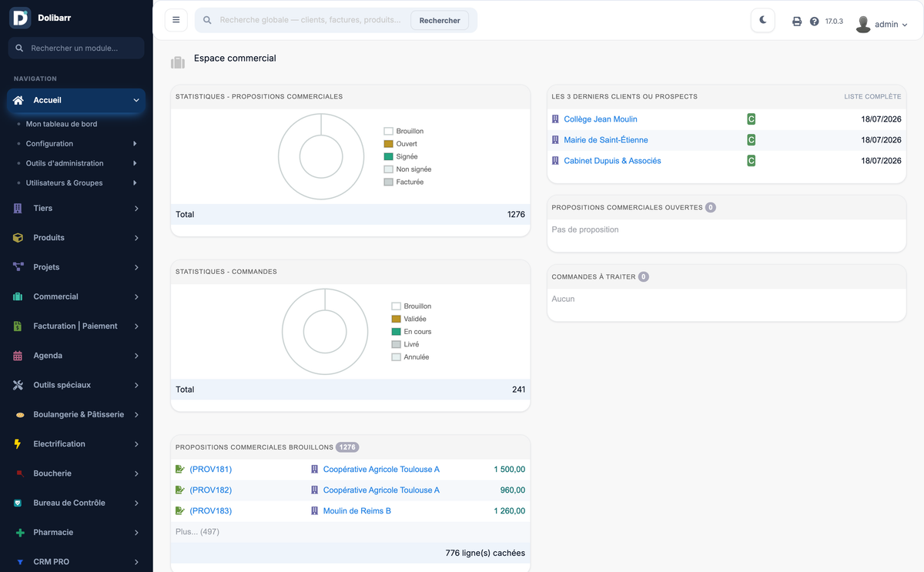This screenshot has height=572, width=924.
Task: Open draft proposal (PROV182)
Action: [x=210, y=490]
